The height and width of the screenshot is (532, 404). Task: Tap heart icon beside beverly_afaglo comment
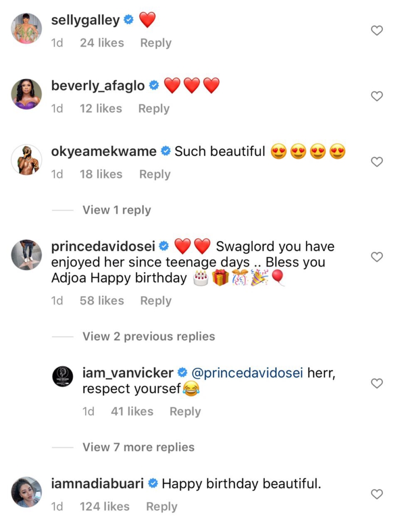[376, 96]
